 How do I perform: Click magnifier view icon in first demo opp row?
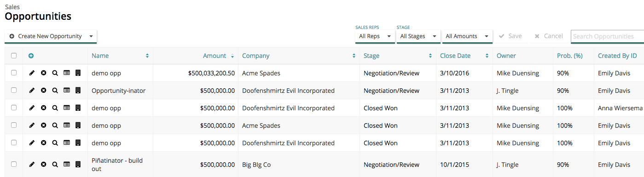point(55,73)
